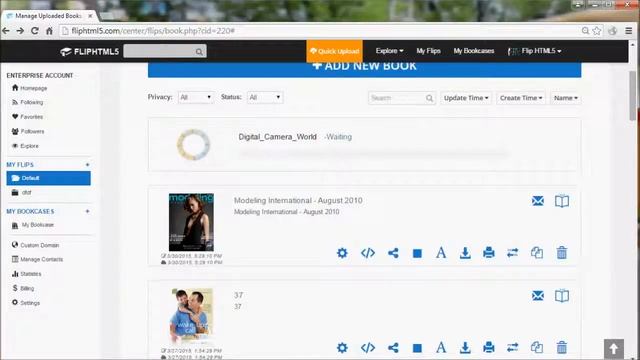This screenshot has height=360, width=640.
Task: Delete the Modeling International book
Action: click(x=562, y=253)
